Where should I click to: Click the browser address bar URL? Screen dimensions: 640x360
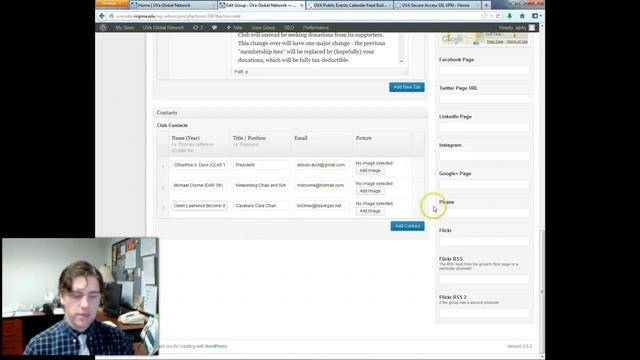tap(294, 16)
